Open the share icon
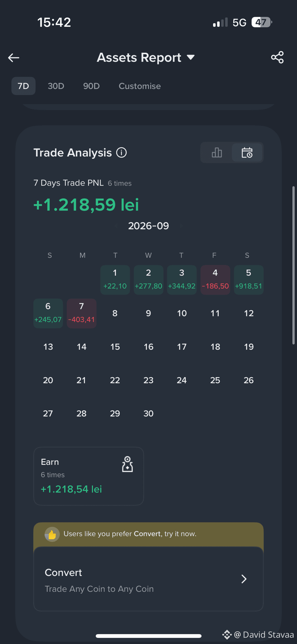The height and width of the screenshot is (644, 297). [277, 57]
